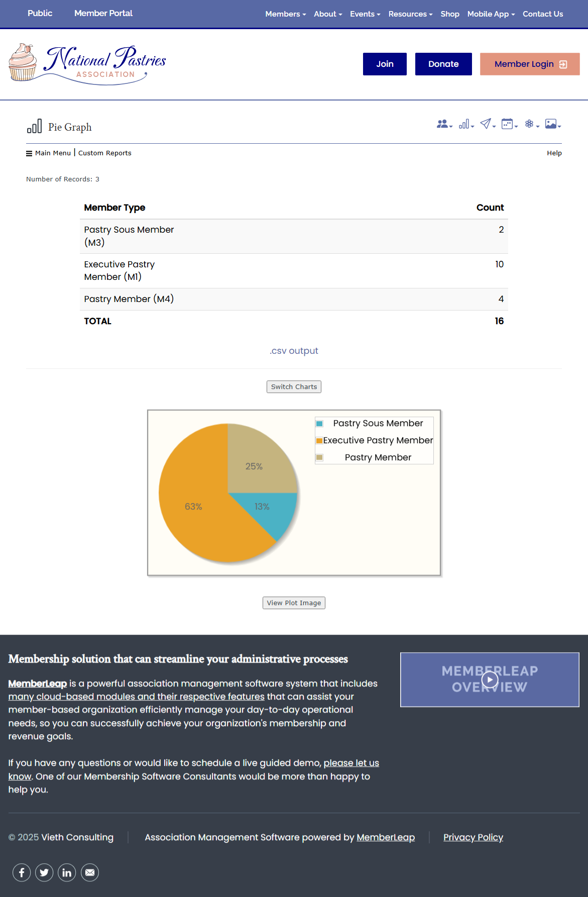
Task: Open the MemberLeap link beside 'powered by'
Action: [x=386, y=837]
